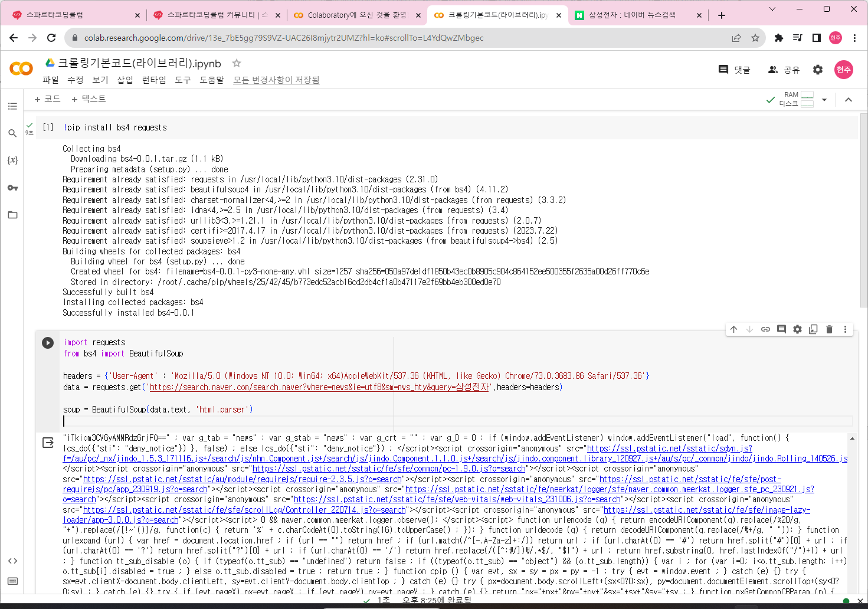Open a new browser tab

[x=722, y=15]
